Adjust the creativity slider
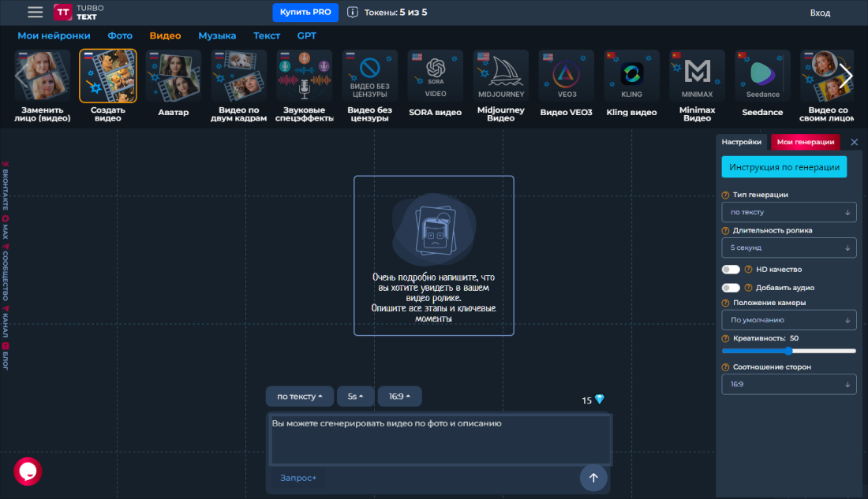 (789, 351)
